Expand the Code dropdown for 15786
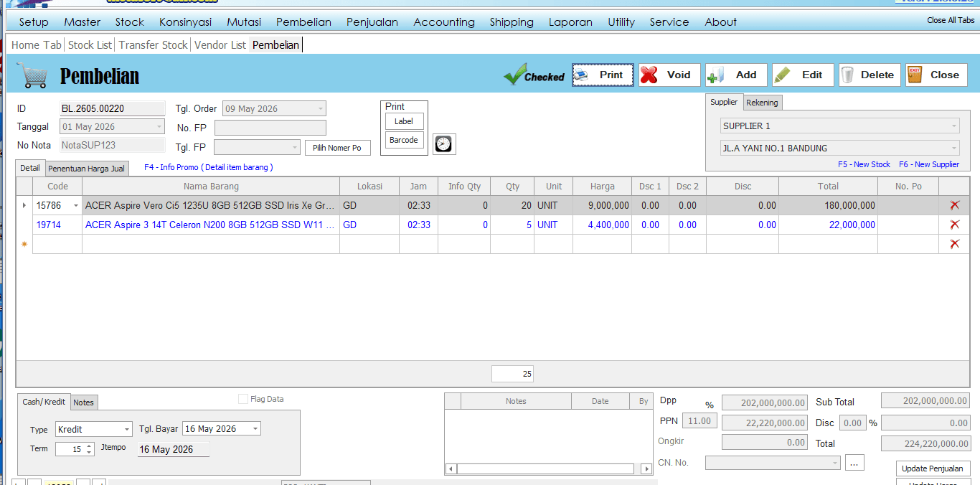The height and width of the screenshot is (485, 980). (76, 205)
